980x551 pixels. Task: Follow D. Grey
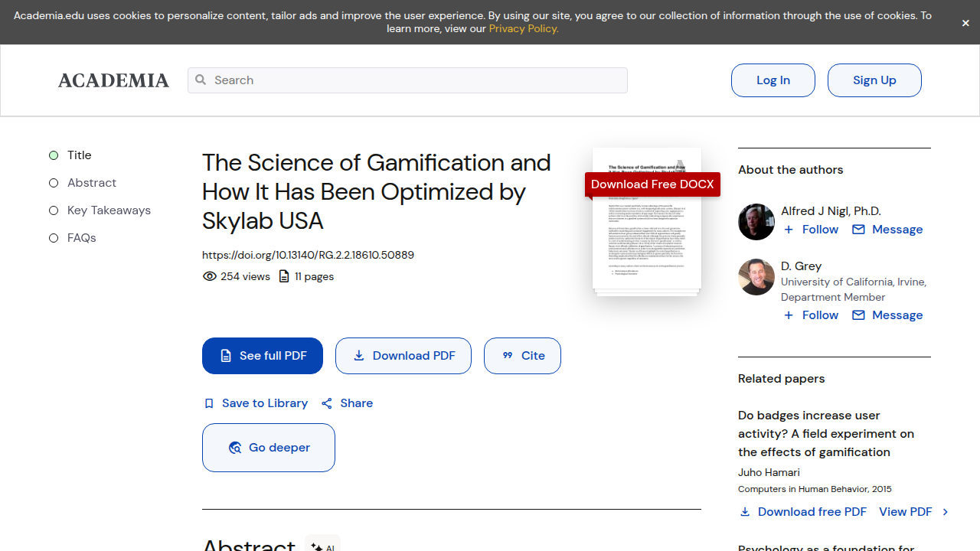coord(812,315)
